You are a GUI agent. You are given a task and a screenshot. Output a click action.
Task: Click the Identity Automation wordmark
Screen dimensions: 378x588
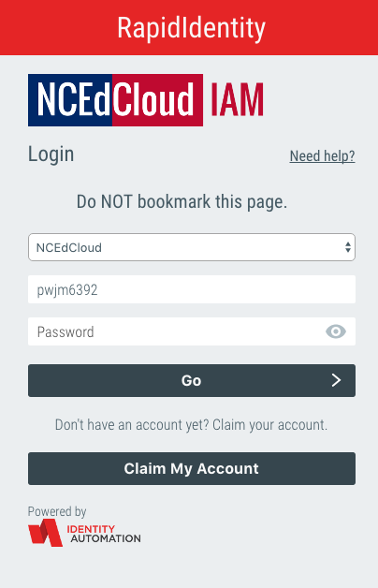(x=104, y=534)
